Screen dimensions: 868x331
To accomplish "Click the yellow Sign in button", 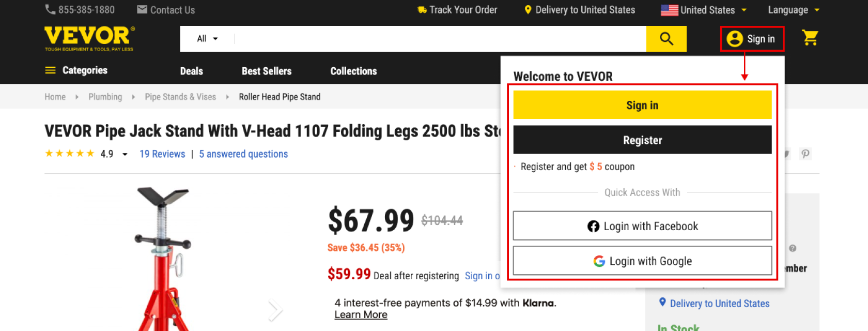I will click(x=642, y=105).
